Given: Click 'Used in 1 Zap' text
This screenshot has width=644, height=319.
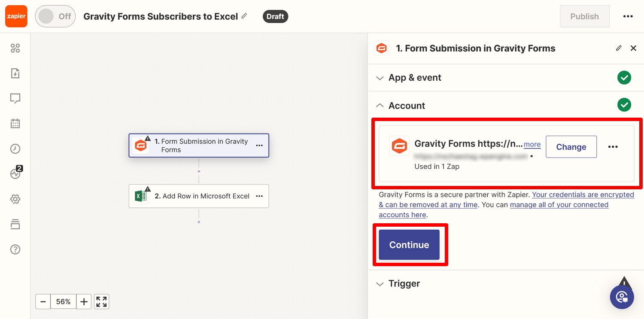Looking at the screenshot, I should [437, 167].
